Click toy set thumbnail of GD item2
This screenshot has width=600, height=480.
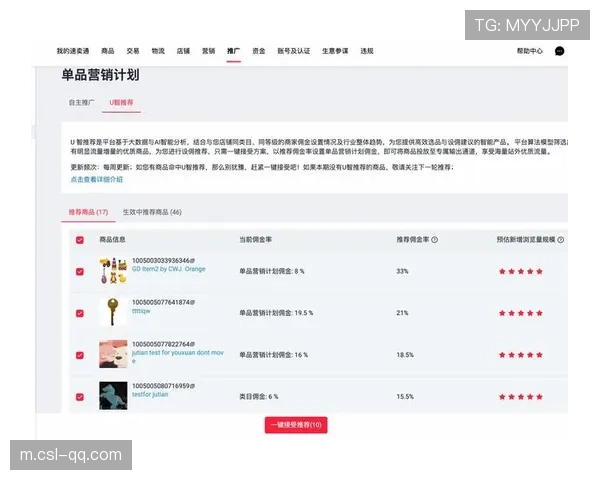coord(113,271)
